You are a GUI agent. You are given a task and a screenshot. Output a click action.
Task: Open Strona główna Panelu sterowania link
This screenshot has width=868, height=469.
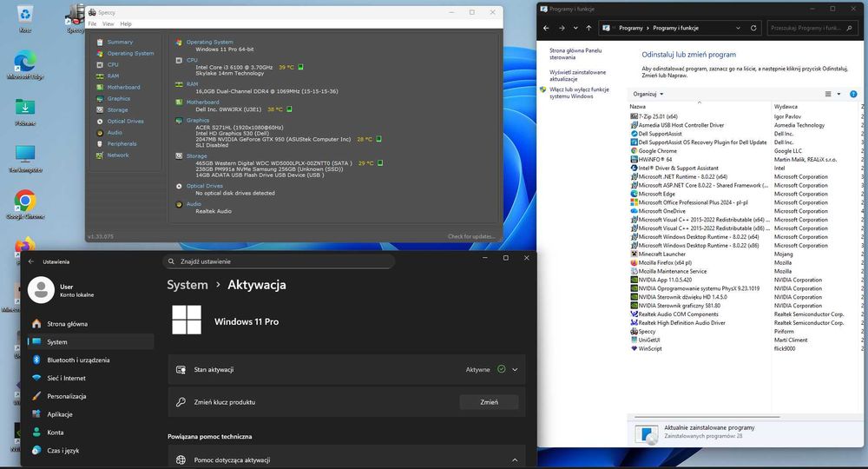tap(575, 54)
